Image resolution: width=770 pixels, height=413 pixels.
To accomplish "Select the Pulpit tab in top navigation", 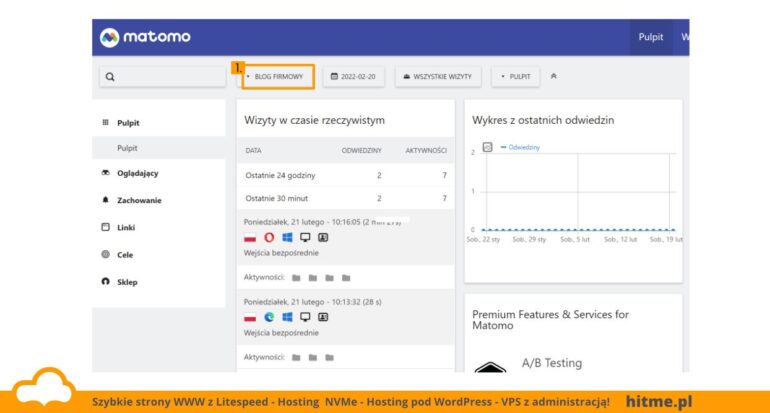I will pos(651,37).
